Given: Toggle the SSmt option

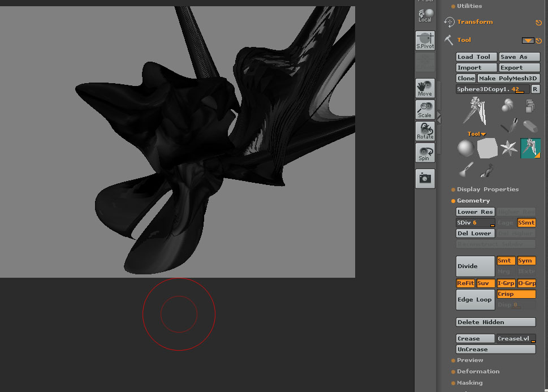Looking at the screenshot, I should [527, 223].
